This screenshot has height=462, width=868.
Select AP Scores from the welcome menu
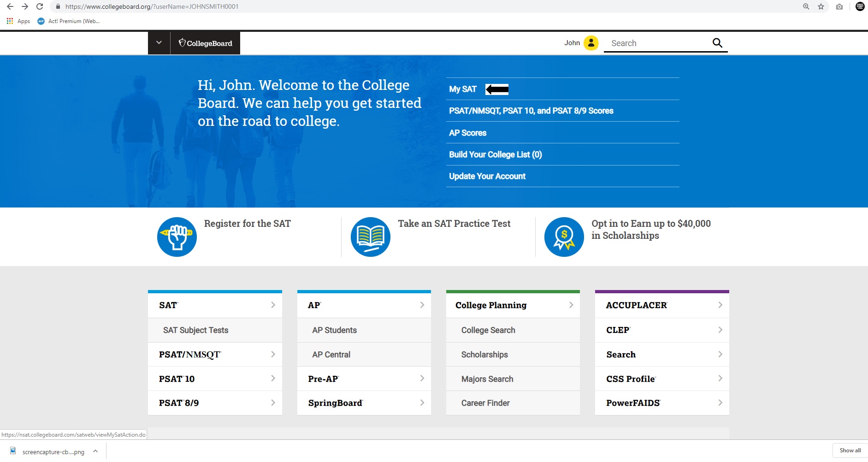(467, 133)
